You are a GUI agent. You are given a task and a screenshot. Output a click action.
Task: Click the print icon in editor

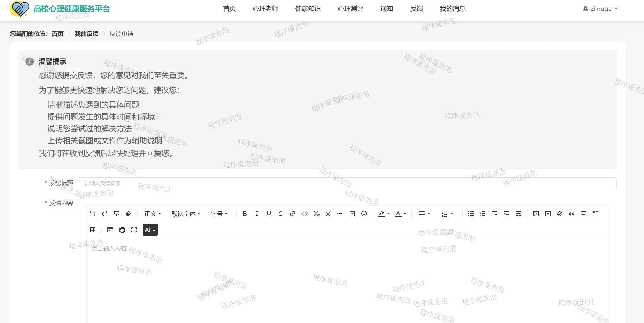pos(122,230)
